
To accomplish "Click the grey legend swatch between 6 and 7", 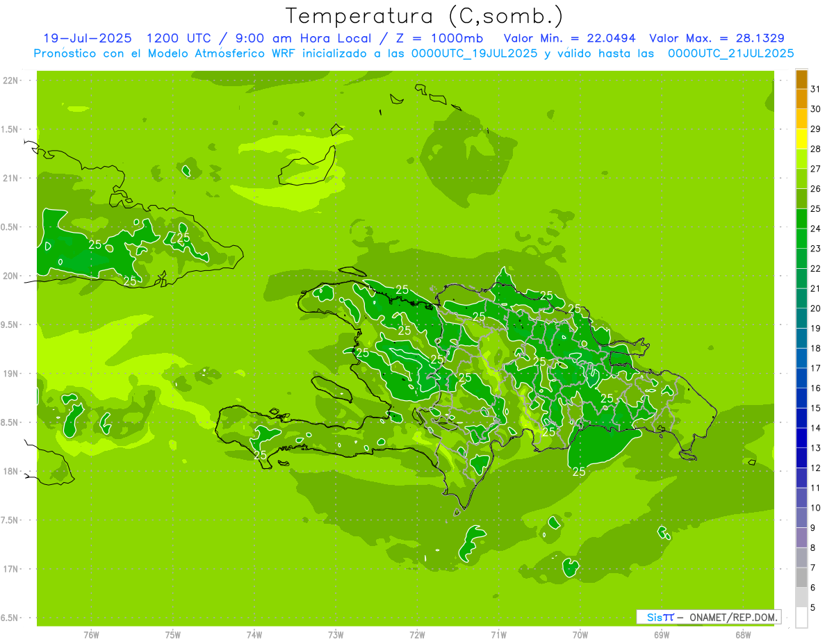I will pos(801,578).
